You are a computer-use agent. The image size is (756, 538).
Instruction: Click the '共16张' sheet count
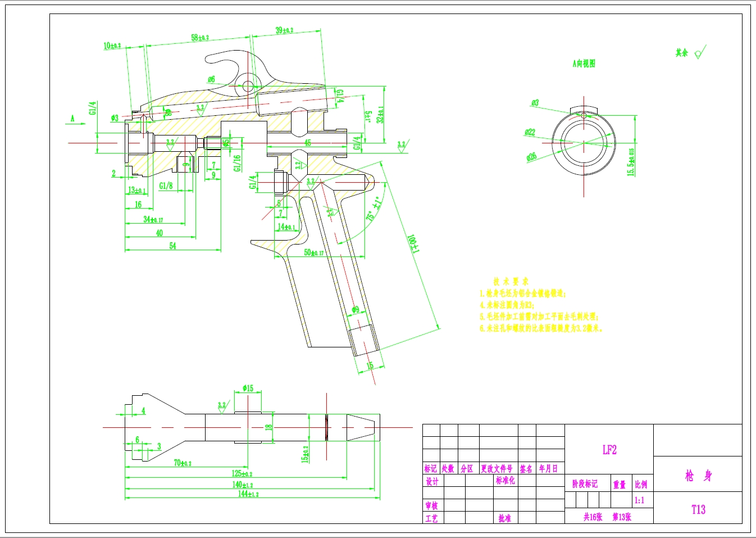click(x=593, y=517)
